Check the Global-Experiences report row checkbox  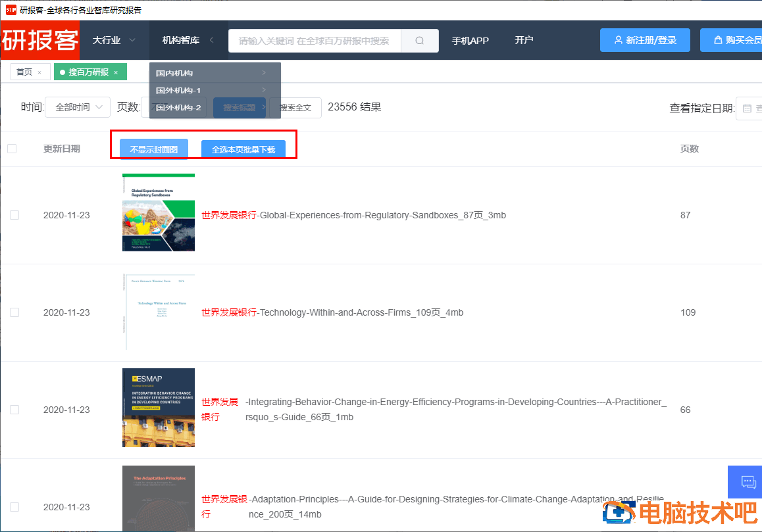click(x=14, y=215)
